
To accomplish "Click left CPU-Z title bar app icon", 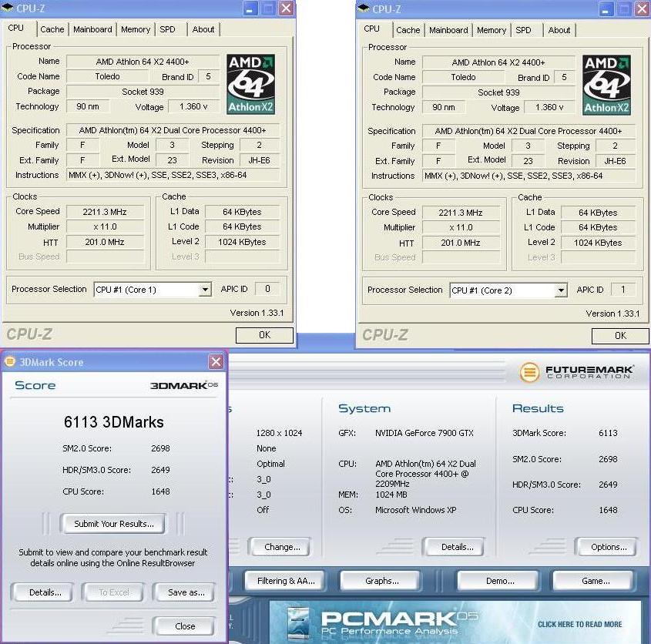I will point(8,8).
